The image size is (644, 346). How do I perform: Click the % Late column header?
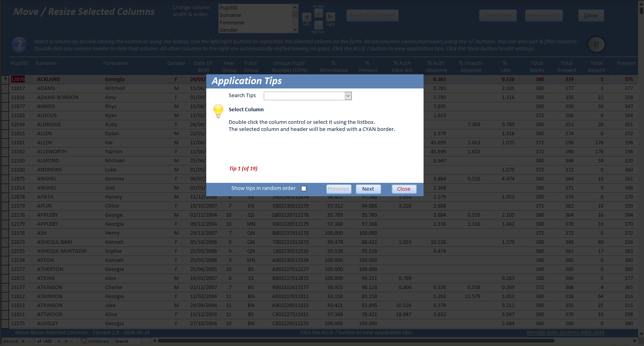(505, 66)
